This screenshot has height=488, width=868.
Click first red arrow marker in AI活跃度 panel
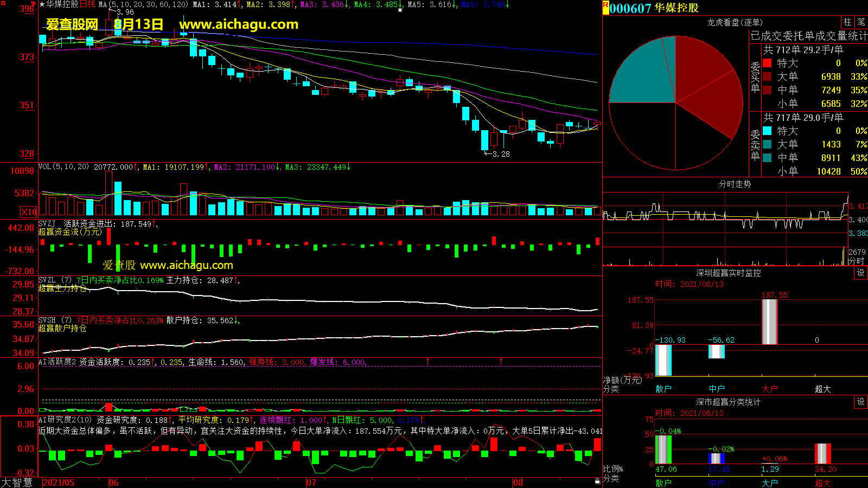tap(427, 361)
